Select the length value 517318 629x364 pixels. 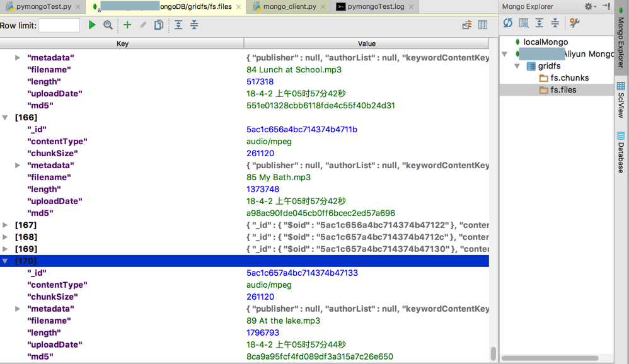click(260, 82)
